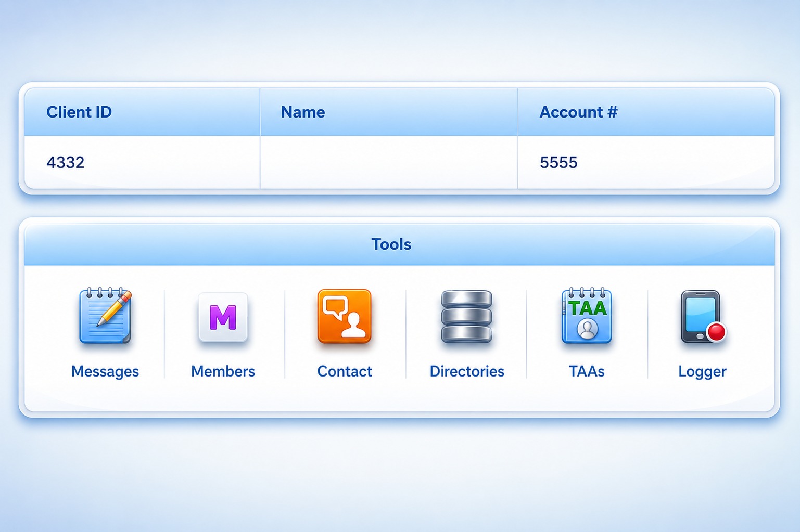Click the Tools panel header

click(399, 244)
